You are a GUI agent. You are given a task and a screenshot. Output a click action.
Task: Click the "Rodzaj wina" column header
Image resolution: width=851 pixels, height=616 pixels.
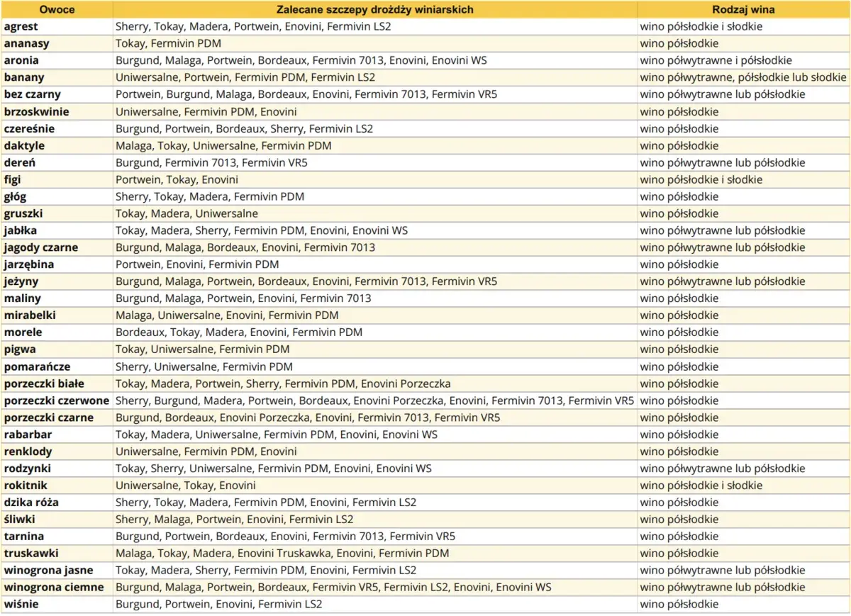743,9
